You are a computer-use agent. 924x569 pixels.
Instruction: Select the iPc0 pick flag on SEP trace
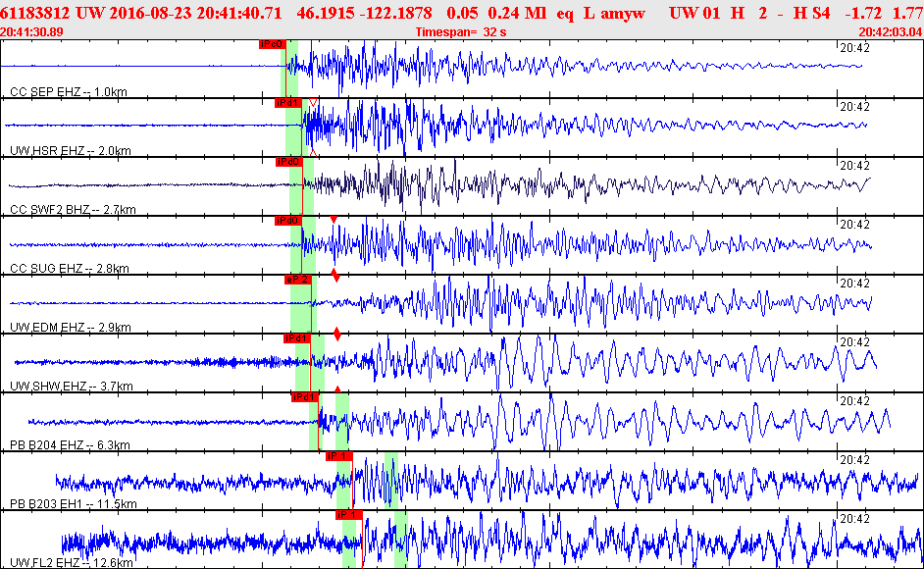coord(273,44)
